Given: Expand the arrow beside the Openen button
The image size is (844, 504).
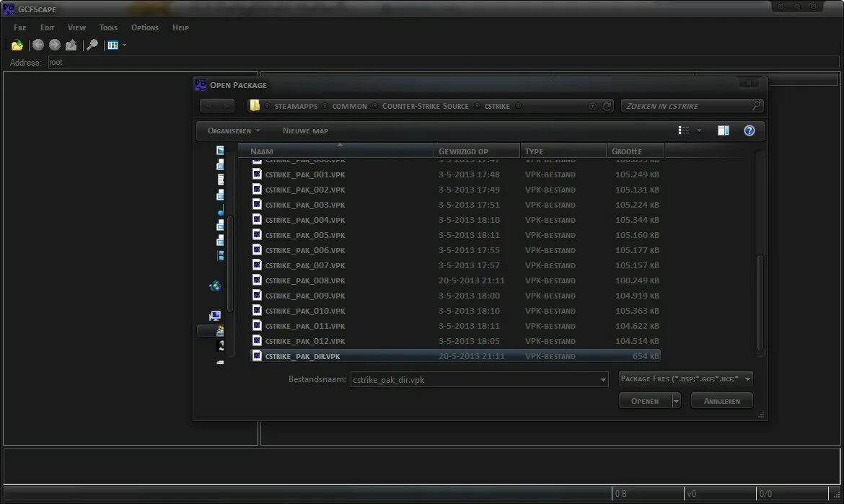Looking at the screenshot, I should click(x=676, y=401).
